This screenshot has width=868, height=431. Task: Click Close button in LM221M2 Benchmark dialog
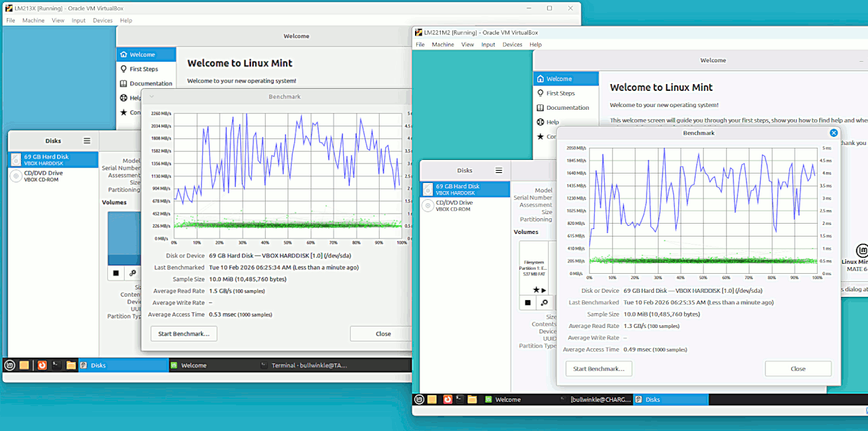(x=798, y=369)
